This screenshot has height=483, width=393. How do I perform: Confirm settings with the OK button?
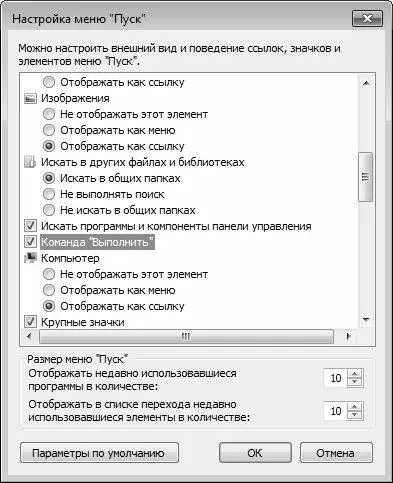(x=255, y=453)
